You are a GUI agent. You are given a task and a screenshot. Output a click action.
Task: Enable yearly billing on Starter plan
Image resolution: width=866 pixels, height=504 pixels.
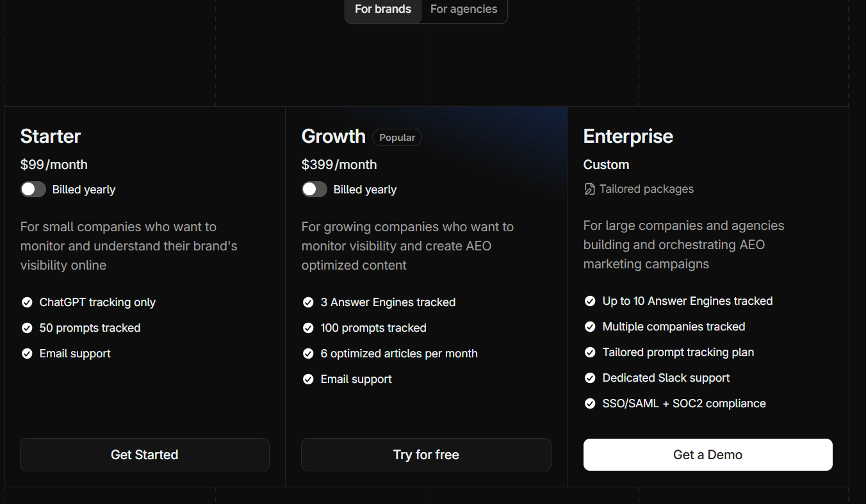pyautogui.click(x=33, y=190)
